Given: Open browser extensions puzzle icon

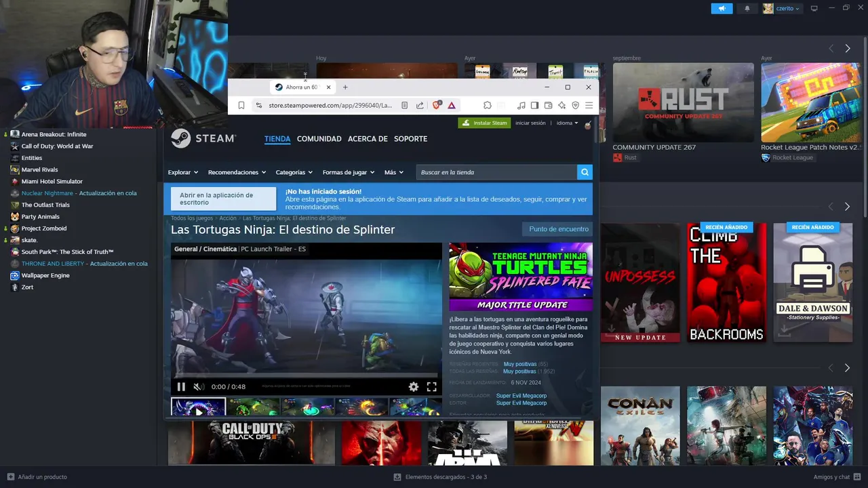Looking at the screenshot, I should [487, 105].
